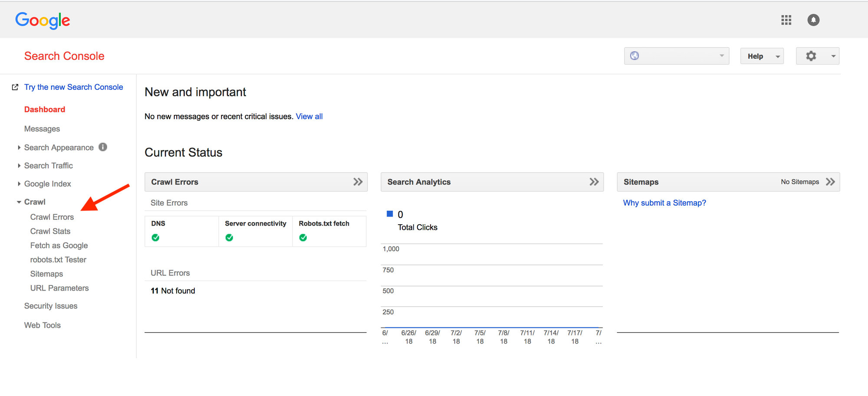Expand the Google Index section
Image resolution: width=868 pixels, height=396 pixels.
(x=47, y=184)
